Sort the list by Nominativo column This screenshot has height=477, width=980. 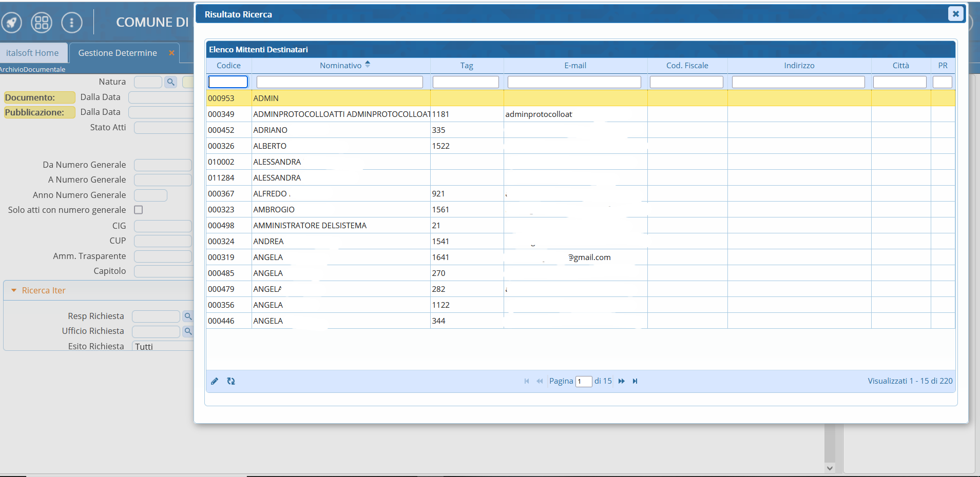[x=341, y=65]
